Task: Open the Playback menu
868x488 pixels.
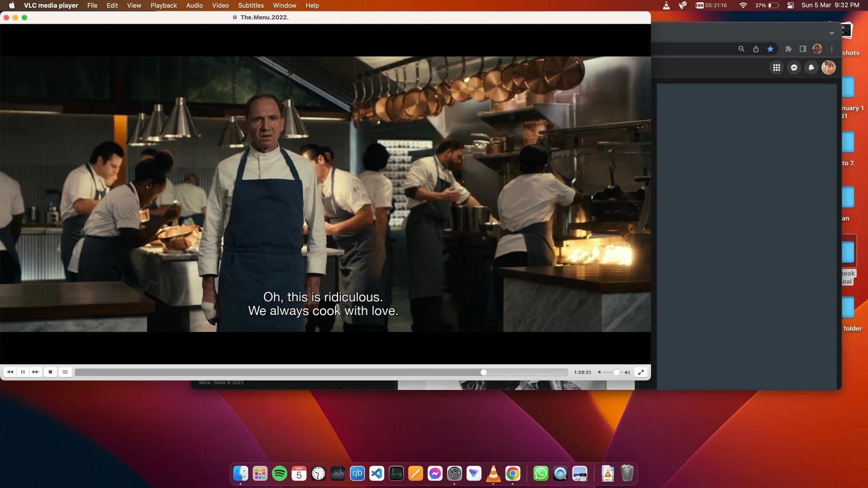Action: [x=164, y=6]
